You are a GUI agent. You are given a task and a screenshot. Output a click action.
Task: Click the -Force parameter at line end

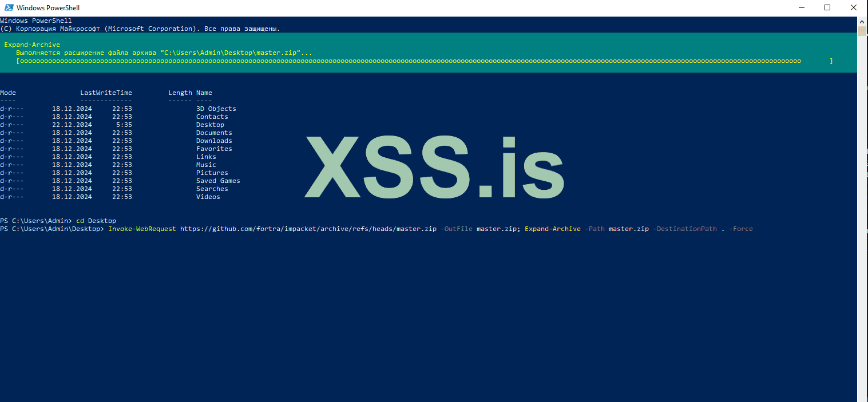click(x=741, y=229)
